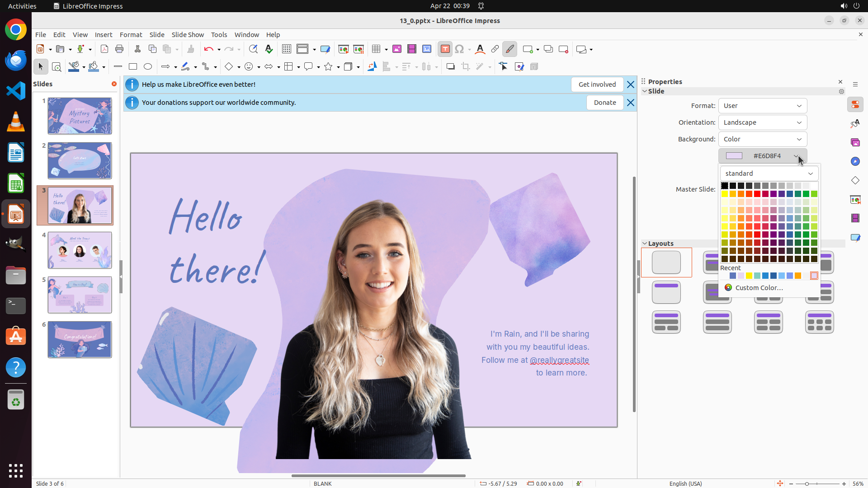Pick the pure black swatch in palette
Screen dimensions: 868x488
725,186
